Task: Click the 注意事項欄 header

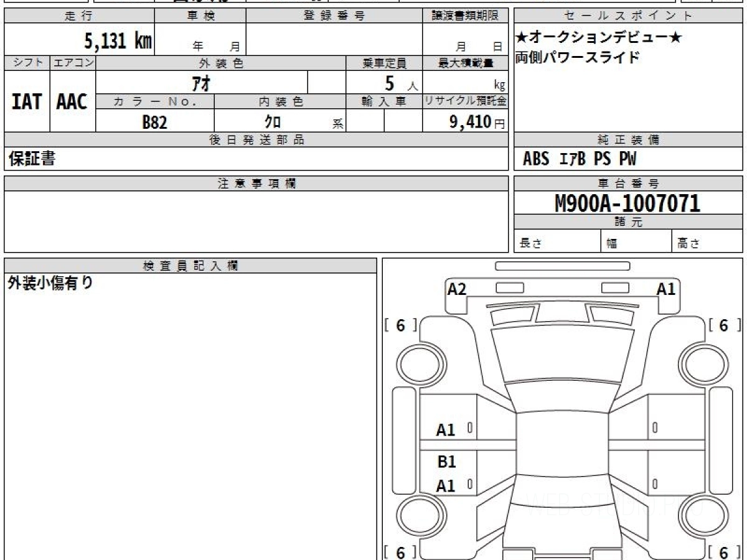Action: coord(256,184)
